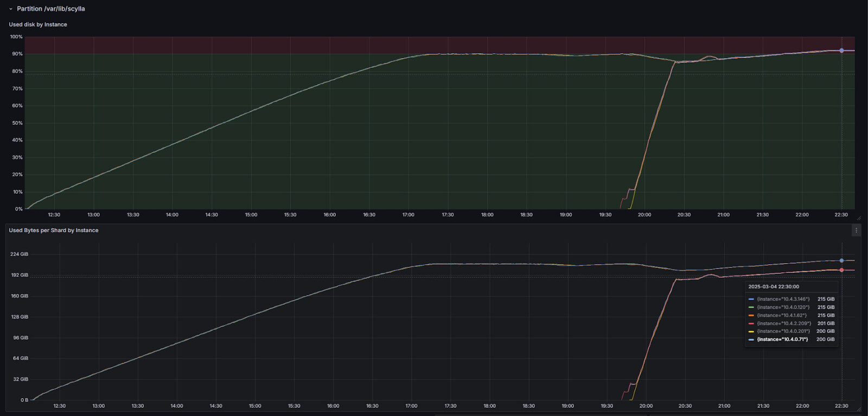The image size is (868, 416).
Task: Click the 224 GiB label on the y-axis
Action: pos(19,254)
